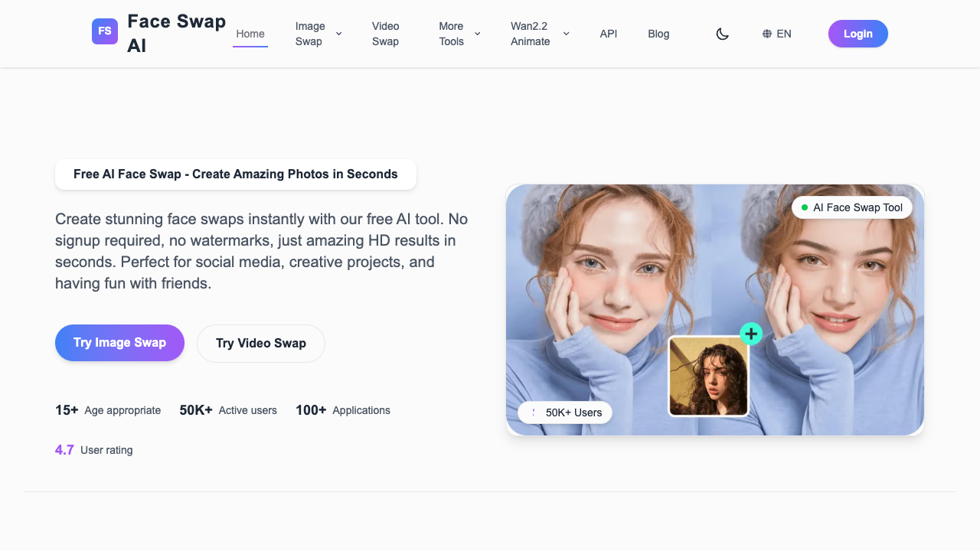
Task: Expand the Image Swap dropdown chevron
Action: tap(339, 34)
